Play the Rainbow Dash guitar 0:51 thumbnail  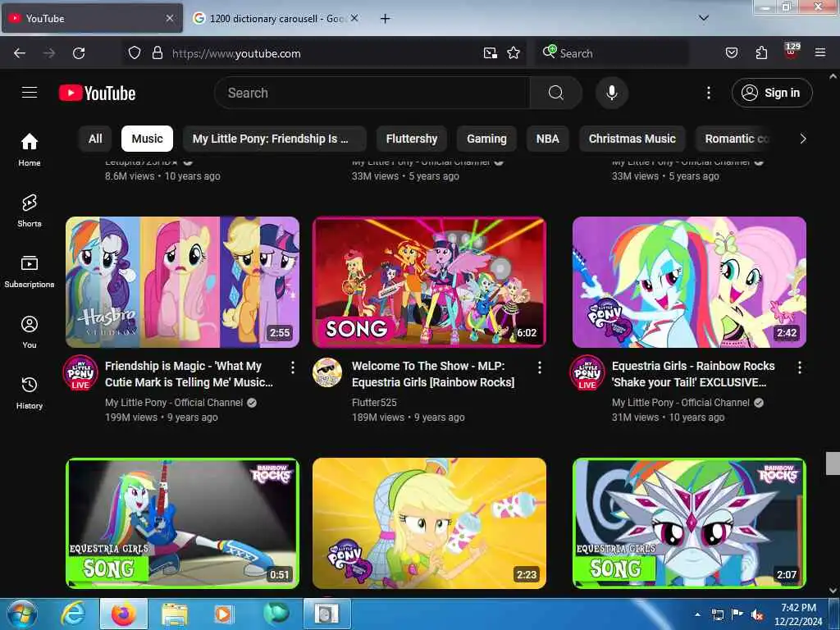pos(182,523)
